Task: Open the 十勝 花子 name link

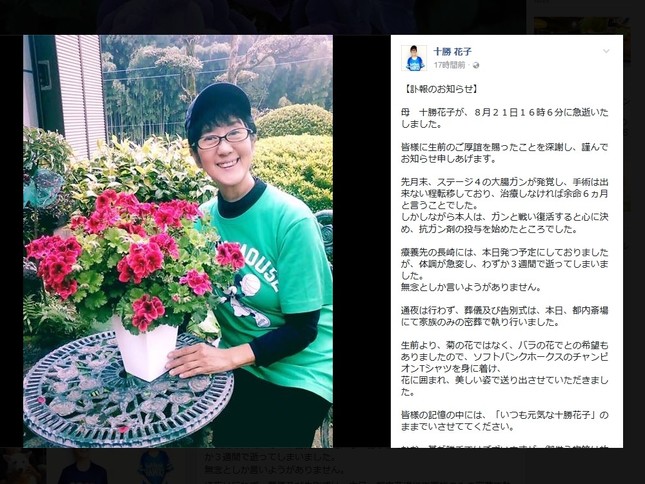Action: [452, 52]
